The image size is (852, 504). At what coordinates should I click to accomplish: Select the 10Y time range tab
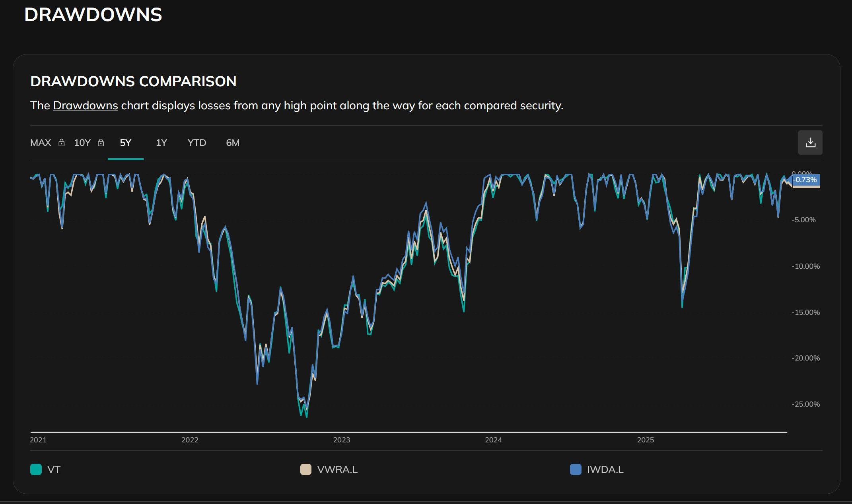coord(82,143)
